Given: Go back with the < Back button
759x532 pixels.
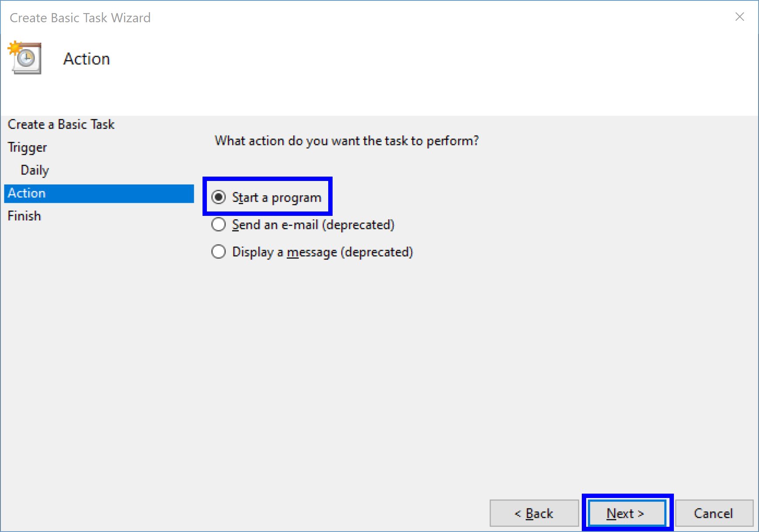Looking at the screenshot, I should [x=534, y=513].
